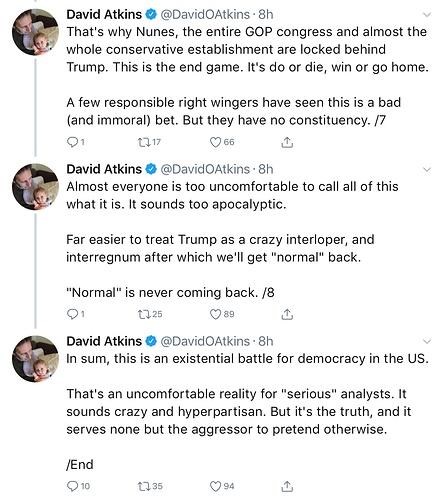Share the /7 tweet about Nunes

click(287, 142)
